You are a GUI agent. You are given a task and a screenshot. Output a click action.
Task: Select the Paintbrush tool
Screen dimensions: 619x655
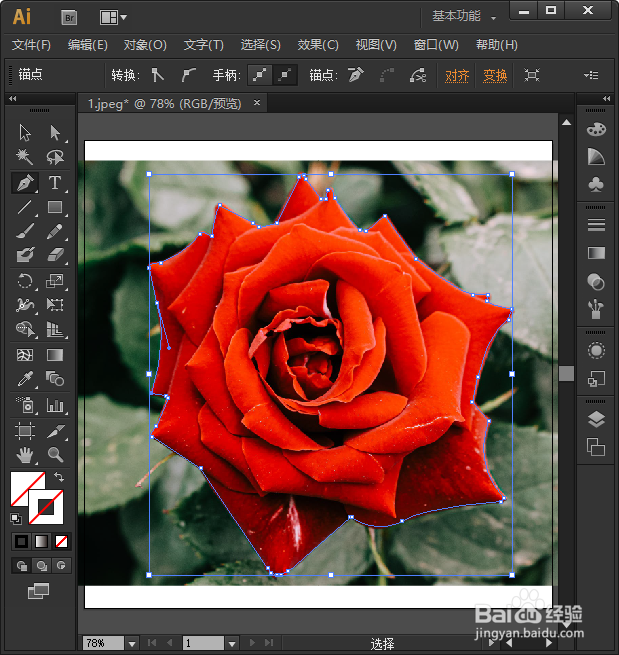point(25,231)
